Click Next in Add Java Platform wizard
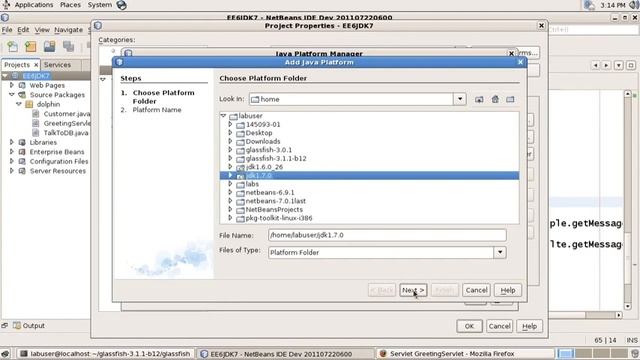 pyautogui.click(x=413, y=290)
